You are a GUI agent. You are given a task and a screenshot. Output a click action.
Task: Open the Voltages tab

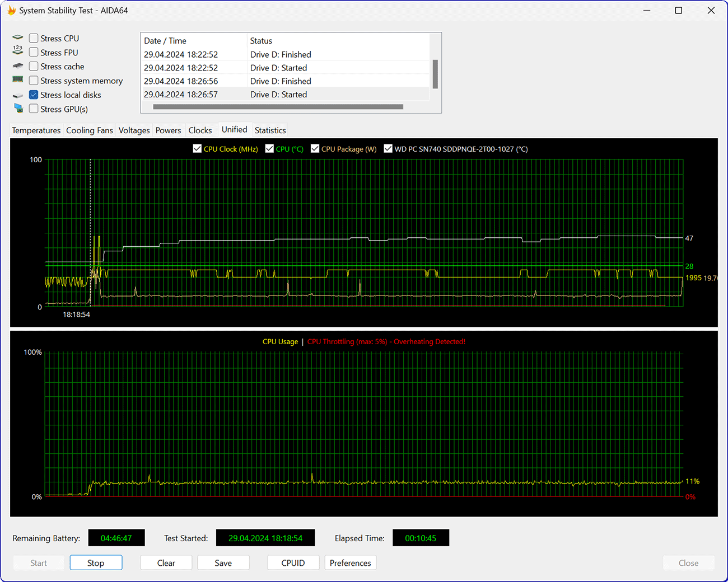click(134, 130)
